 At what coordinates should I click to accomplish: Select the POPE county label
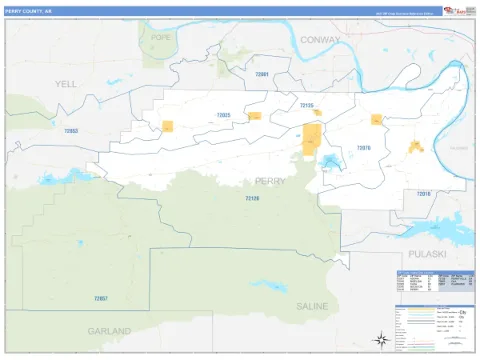pyautogui.click(x=161, y=37)
